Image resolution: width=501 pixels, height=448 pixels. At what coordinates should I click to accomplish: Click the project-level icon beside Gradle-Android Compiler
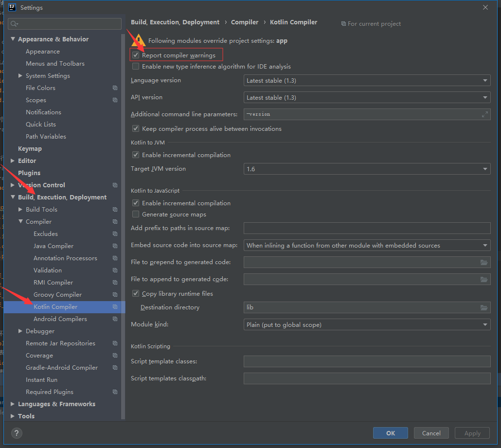pos(115,367)
